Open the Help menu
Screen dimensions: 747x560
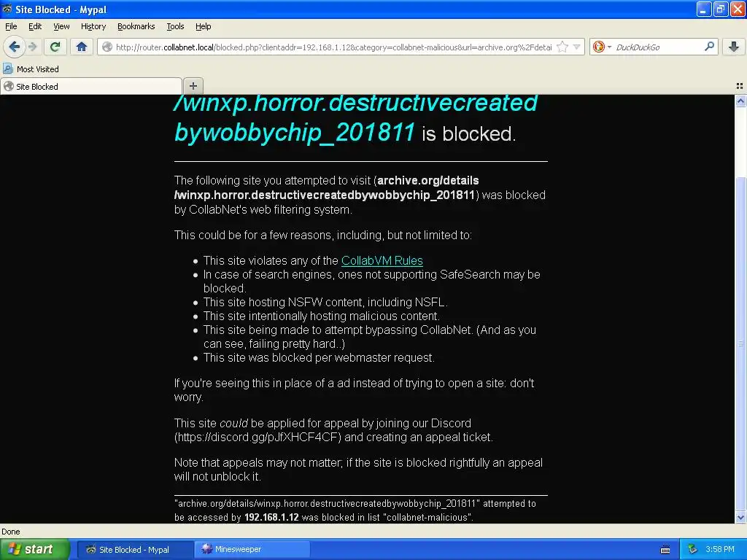tap(203, 26)
